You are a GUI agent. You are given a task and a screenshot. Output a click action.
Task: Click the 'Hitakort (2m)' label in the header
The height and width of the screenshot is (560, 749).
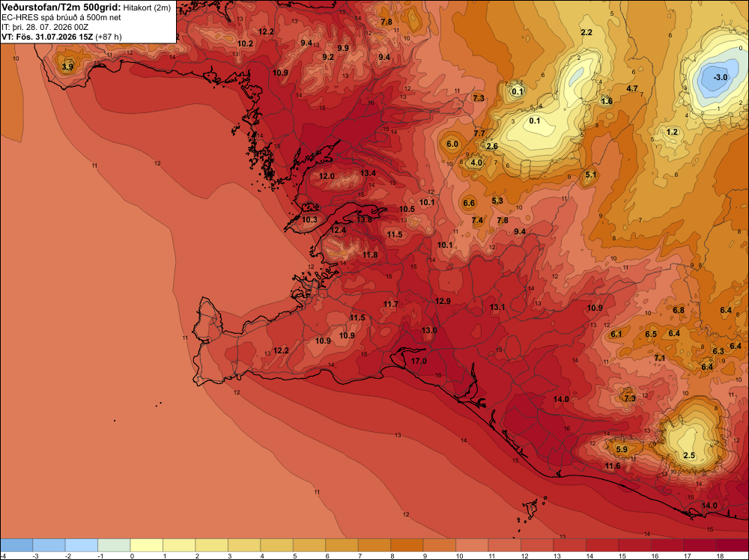[147, 8]
